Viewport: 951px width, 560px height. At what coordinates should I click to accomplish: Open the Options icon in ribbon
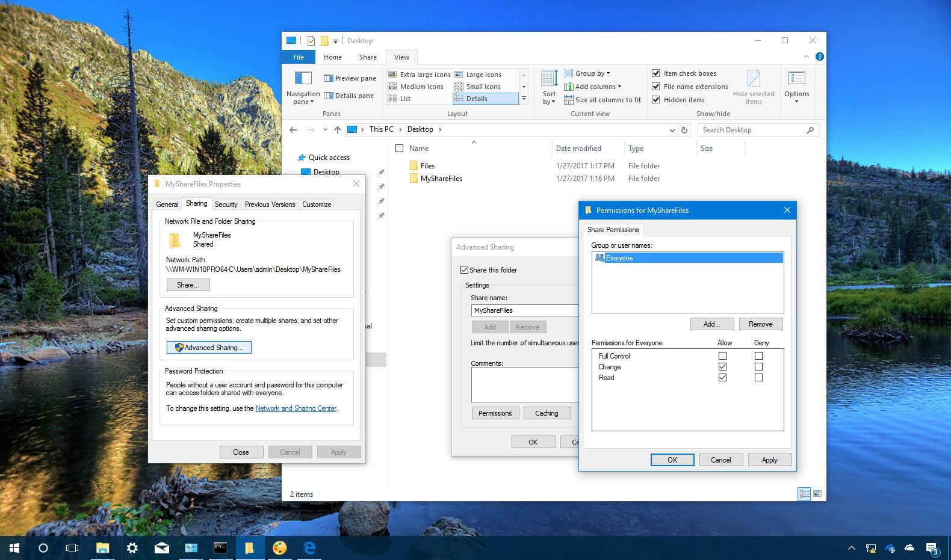point(796,79)
